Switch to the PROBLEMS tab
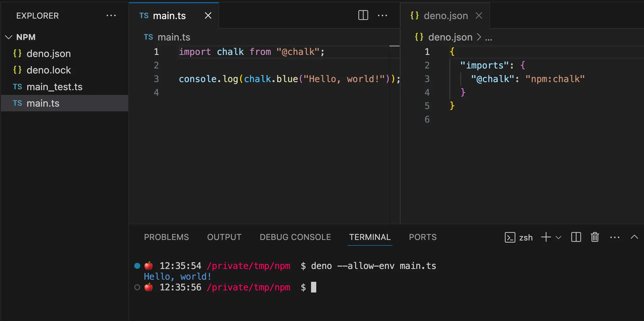Image resolution: width=644 pixels, height=321 pixels. 166,237
